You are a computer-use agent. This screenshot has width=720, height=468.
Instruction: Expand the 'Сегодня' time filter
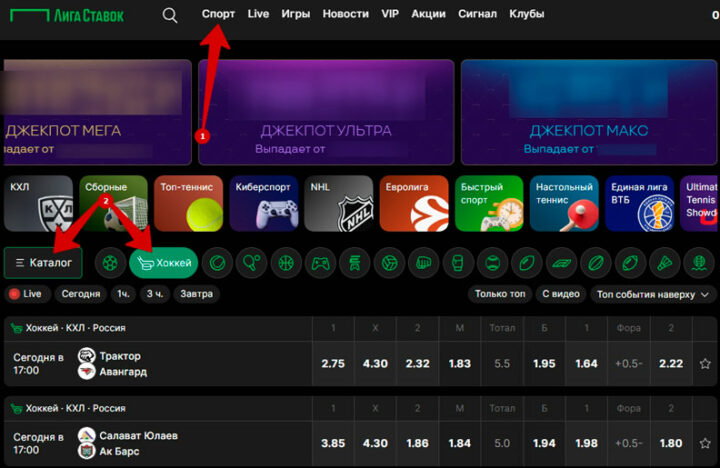(x=80, y=294)
